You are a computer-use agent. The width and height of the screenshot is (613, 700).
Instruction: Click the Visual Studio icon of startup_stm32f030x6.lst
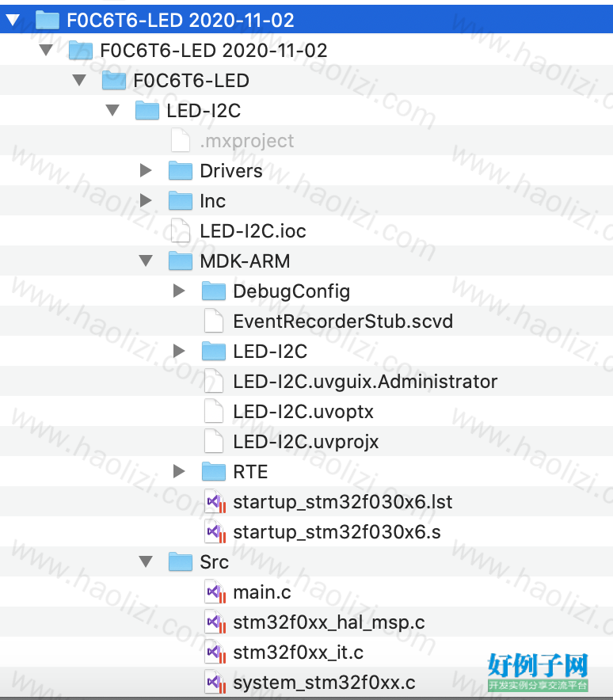(x=215, y=502)
